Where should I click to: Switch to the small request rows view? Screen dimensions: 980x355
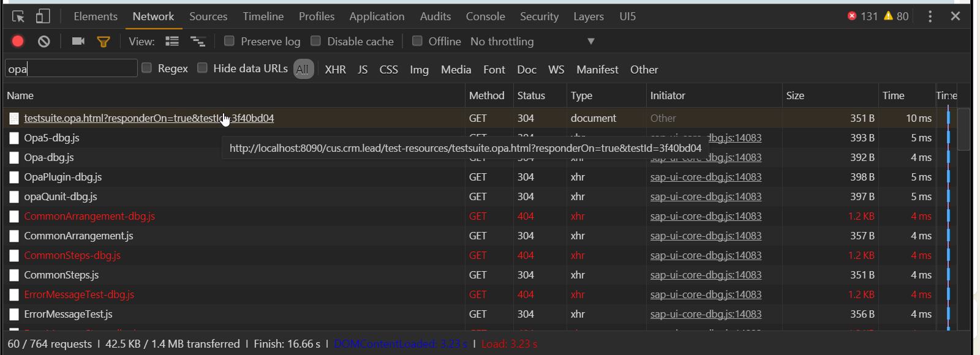198,41
